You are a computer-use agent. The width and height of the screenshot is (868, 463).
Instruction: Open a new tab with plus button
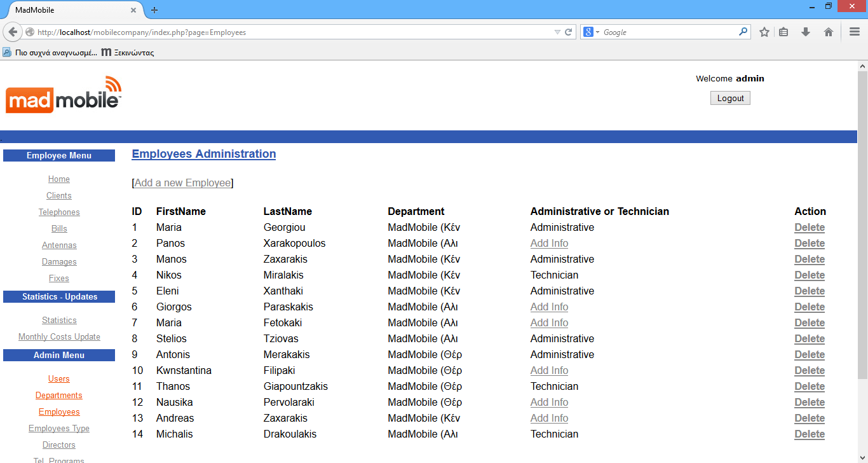154,10
